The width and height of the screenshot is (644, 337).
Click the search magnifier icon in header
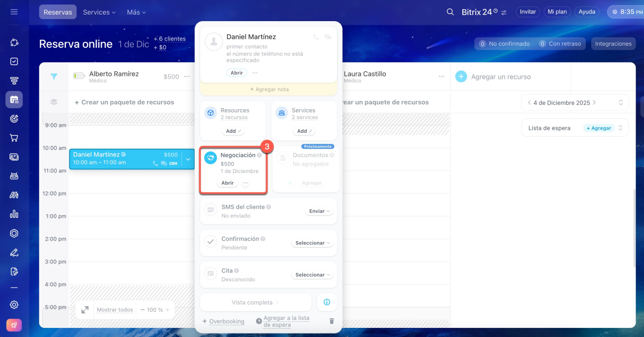point(450,12)
